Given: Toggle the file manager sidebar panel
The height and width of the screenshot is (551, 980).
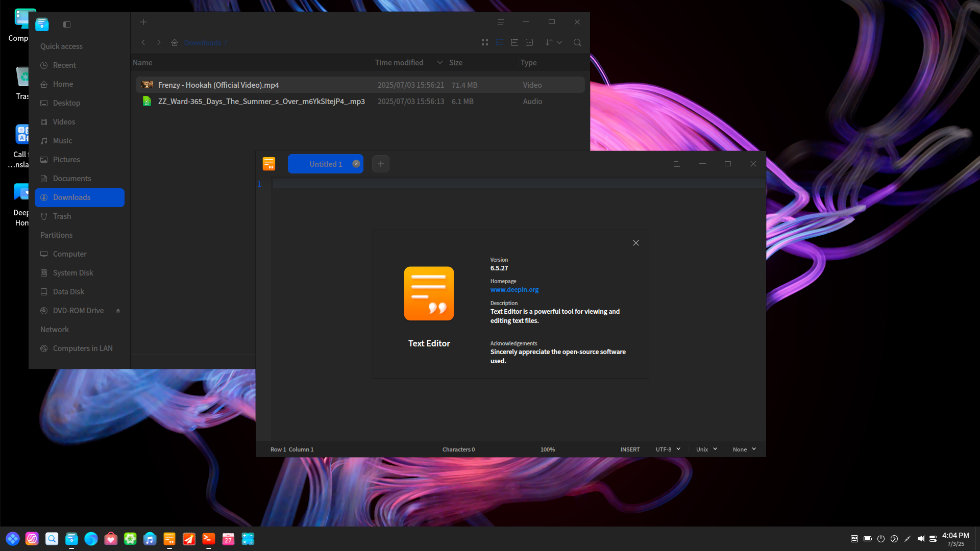Looking at the screenshot, I should point(67,24).
